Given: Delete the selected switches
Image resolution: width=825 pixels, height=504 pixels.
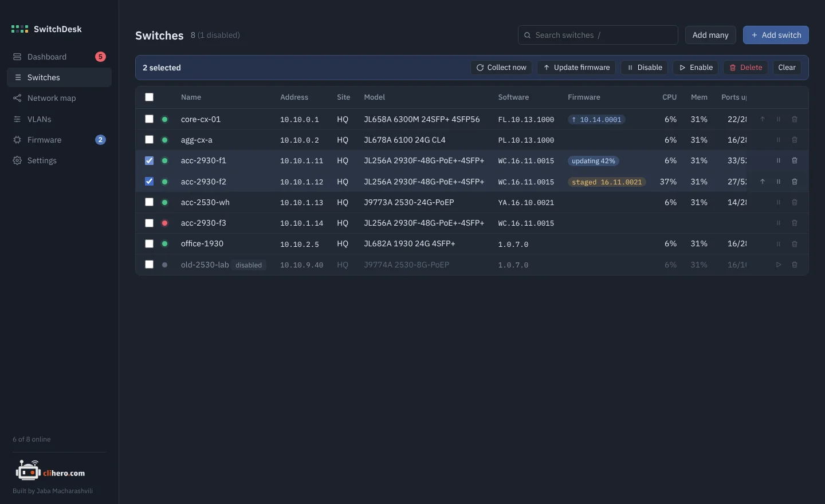Looking at the screenshot, I should [746, 68].
